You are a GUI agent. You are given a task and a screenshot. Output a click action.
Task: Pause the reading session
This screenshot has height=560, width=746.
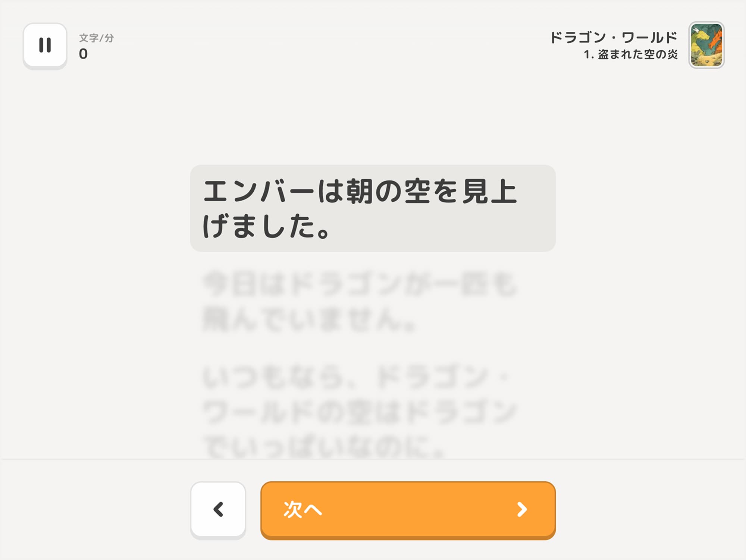click(x=45, y=45)
